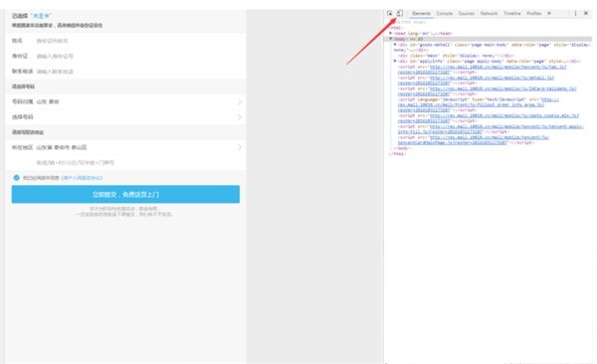Open the 选择号码 number chooser chevron
The image size is (597, 364).
[x=240, y=117]
